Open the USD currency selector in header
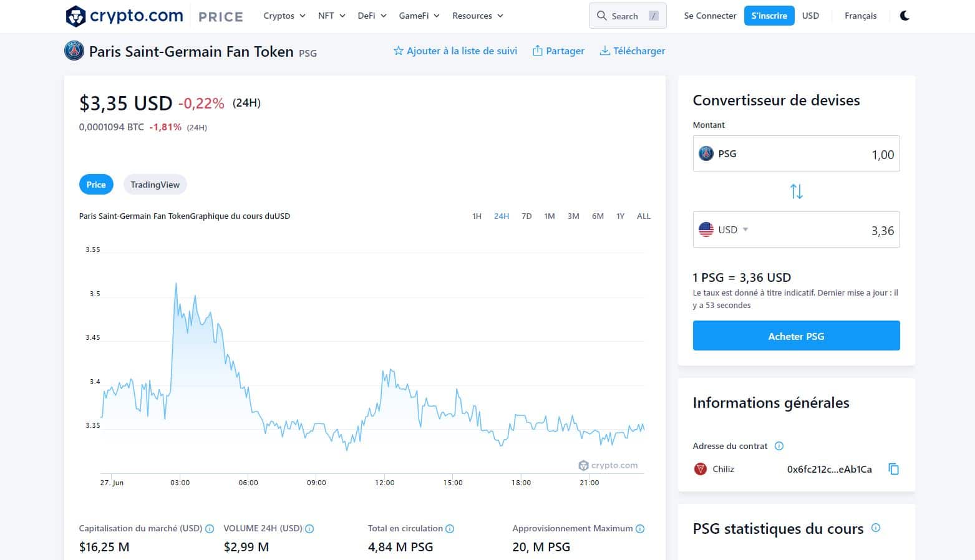 pyautogui.click(x=810, y=16)
